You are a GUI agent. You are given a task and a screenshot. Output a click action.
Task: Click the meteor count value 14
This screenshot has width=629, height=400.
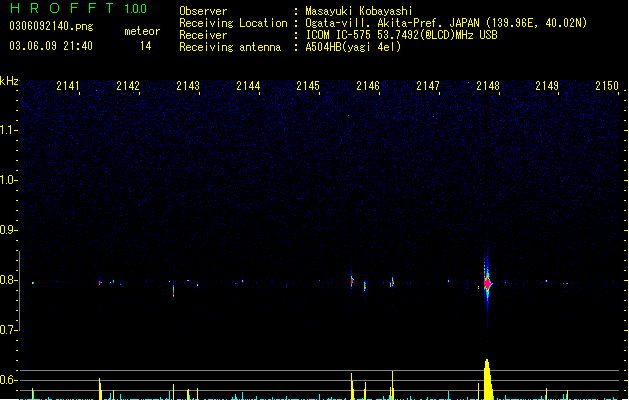pyautogui.click(x=146, y=46)
